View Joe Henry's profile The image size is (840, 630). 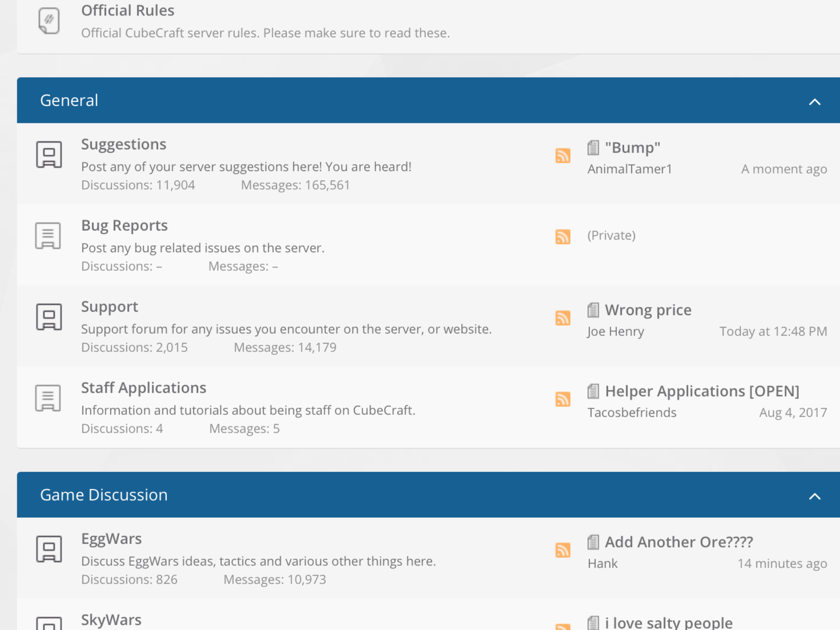click(x=616, y=331)
